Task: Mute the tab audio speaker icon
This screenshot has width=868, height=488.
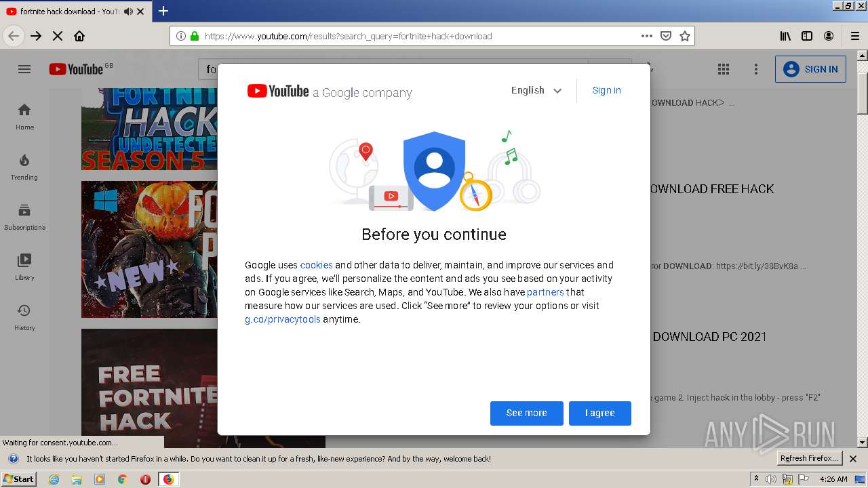Action: pos(128,12)
